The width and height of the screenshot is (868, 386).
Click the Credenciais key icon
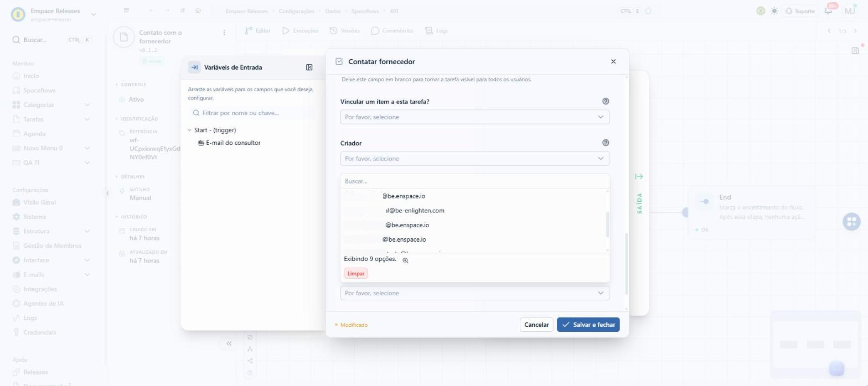click(x=17, y=332)
